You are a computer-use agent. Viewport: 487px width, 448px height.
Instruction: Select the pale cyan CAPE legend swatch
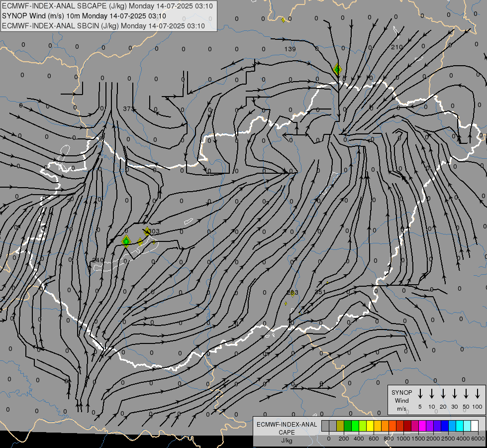pos(467,426)
